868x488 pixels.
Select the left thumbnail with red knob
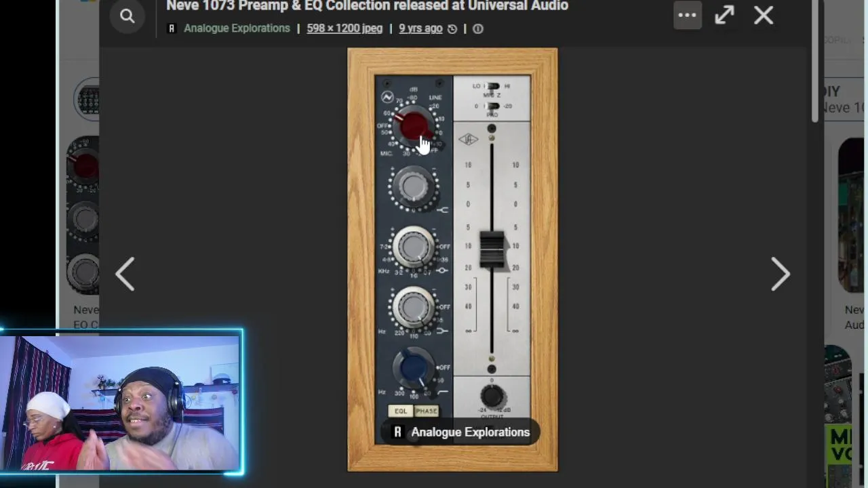(83, 216)
